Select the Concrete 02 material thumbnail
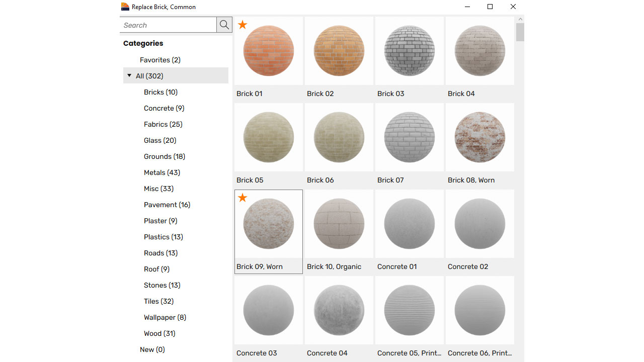644x362 pixels. [480, 224]
